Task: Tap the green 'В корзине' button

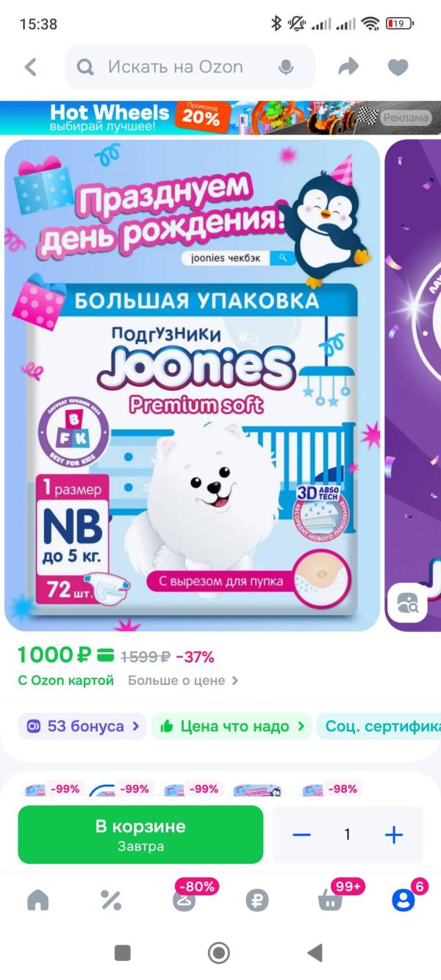Action: point(140,834)
